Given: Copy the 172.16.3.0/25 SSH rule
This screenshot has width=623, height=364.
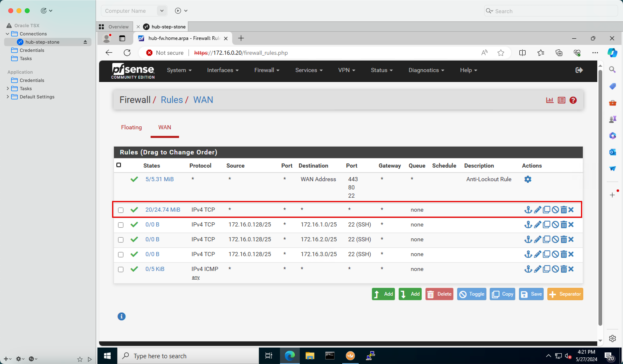Looking at the screenshot, I should pyautogui.click(x=546, y=254).
